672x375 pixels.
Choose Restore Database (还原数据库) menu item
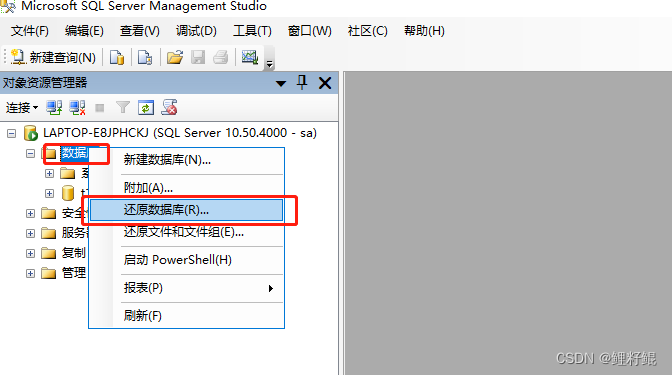tap(186, 210)
